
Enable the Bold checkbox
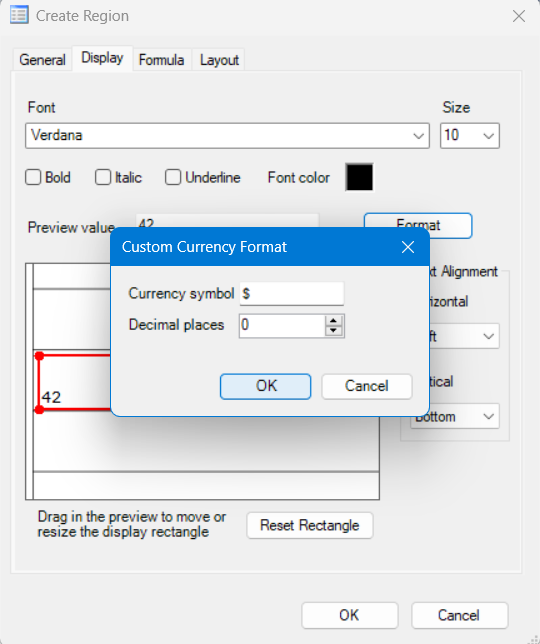click(33, 177)
